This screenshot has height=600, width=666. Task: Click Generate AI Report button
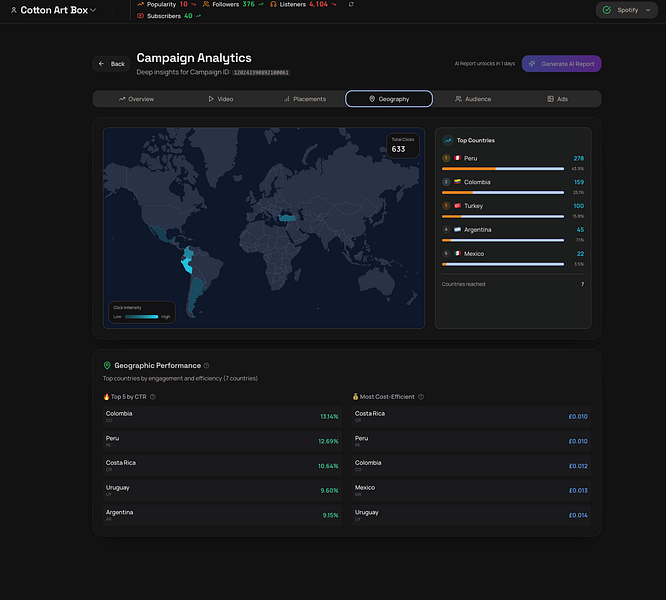pos(561,64)
